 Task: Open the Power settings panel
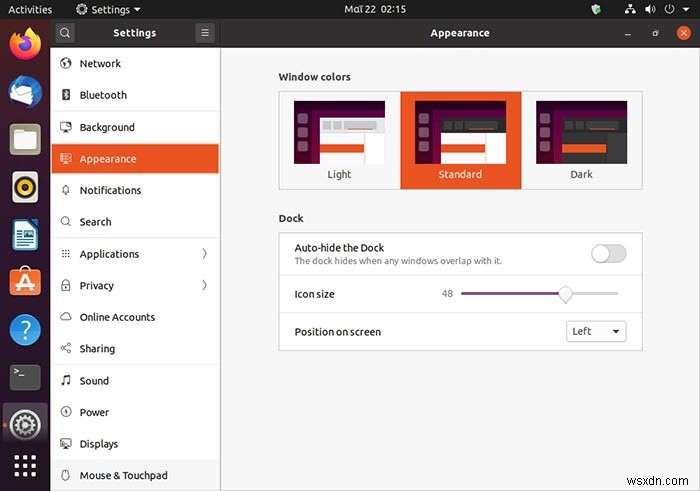click(x=135, y=412)
